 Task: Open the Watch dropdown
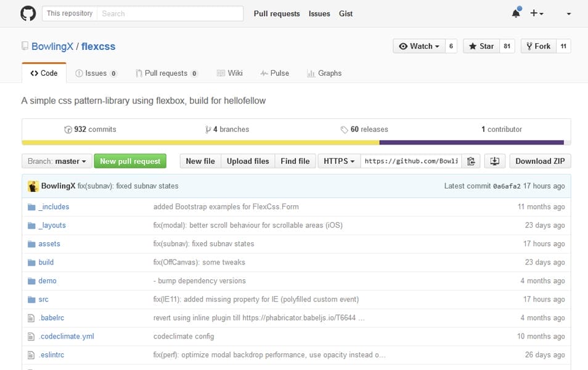[419, 46]
